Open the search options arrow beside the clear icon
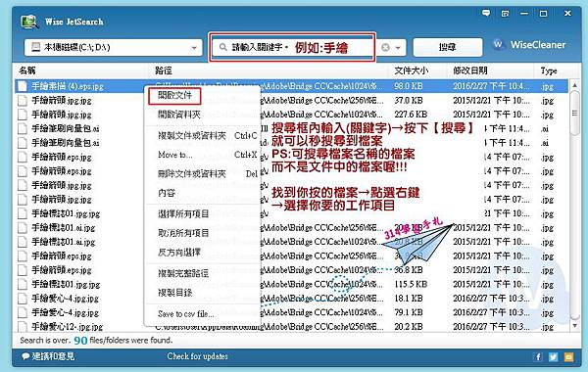This screenshot has height=372, width=588. (x=398, y=48)
